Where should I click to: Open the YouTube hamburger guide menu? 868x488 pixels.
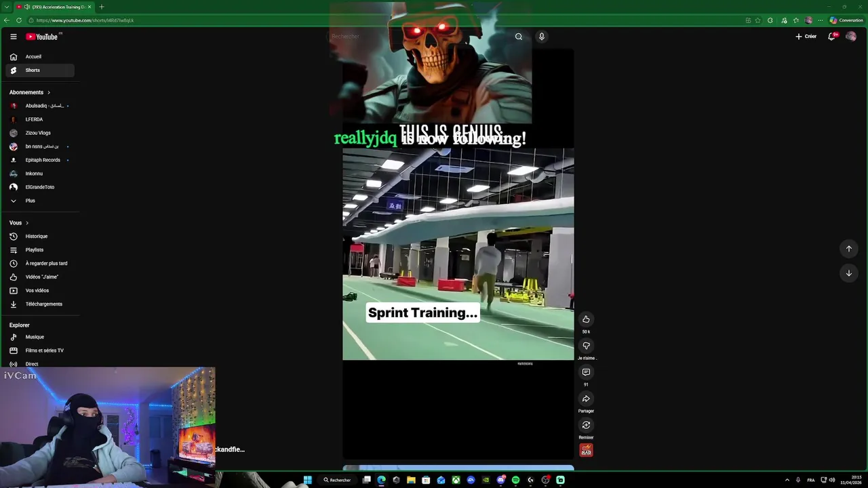click(13, 37)
